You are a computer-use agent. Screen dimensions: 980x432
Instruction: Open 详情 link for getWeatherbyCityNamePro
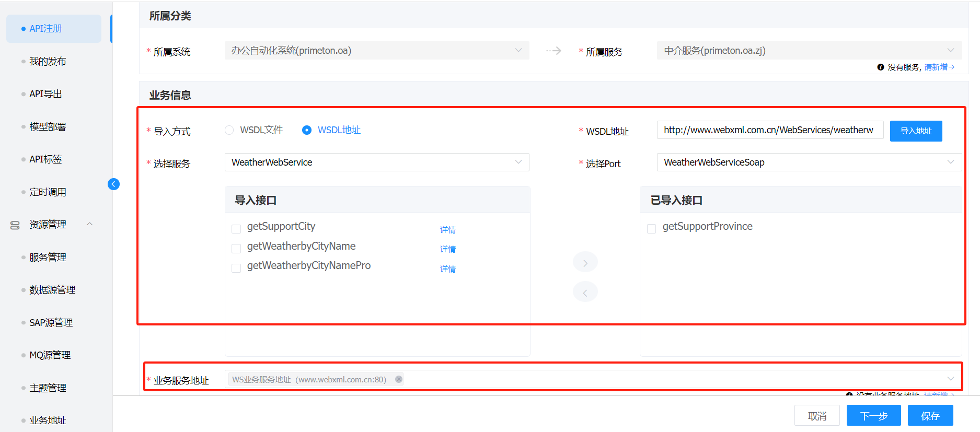[447, 269]
